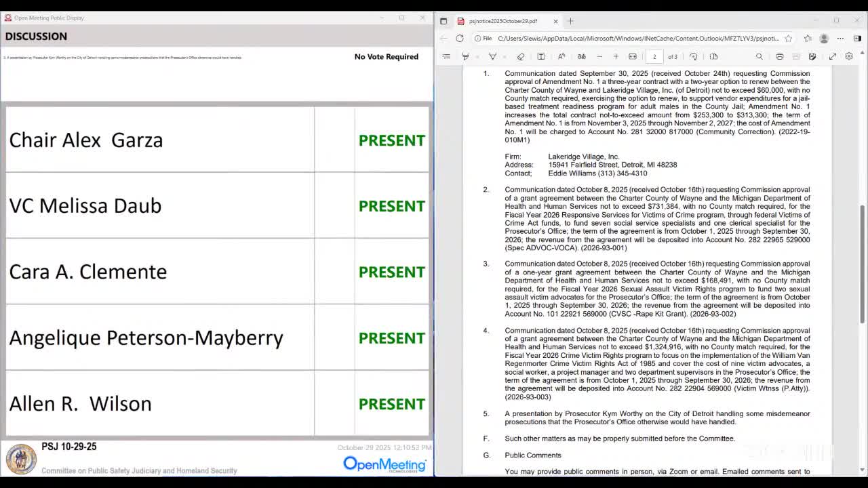Click the name Chair Alex Garza
Image resolution: width=868 pixels, height=488 pixels.
pos(86,140)
